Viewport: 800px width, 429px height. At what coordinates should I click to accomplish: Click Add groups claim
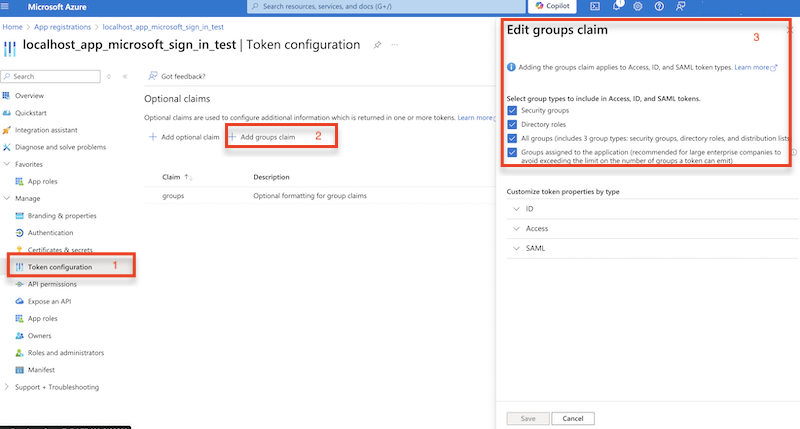[262, 137]
